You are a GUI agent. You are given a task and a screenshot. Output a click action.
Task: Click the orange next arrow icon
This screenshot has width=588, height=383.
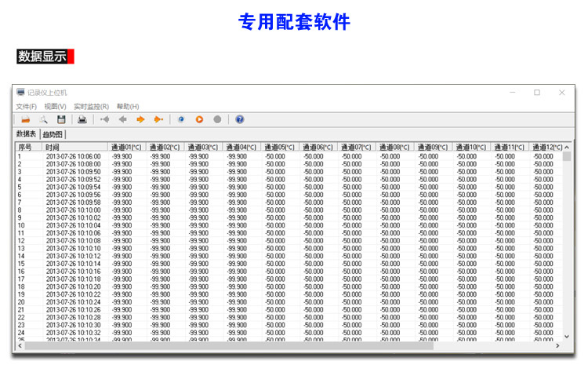pyautogui.click(x=140, y=119)
